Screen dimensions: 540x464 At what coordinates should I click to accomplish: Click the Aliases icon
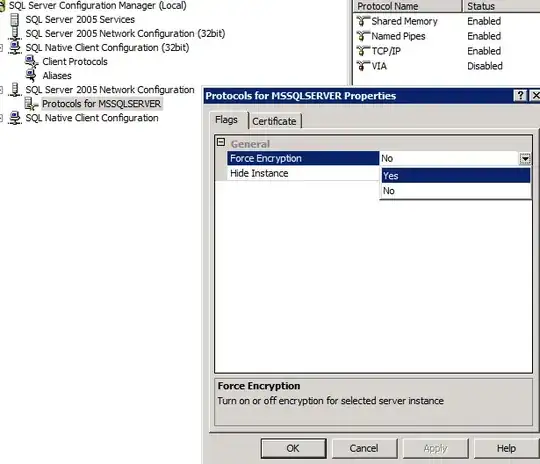(x=31, y=75)
